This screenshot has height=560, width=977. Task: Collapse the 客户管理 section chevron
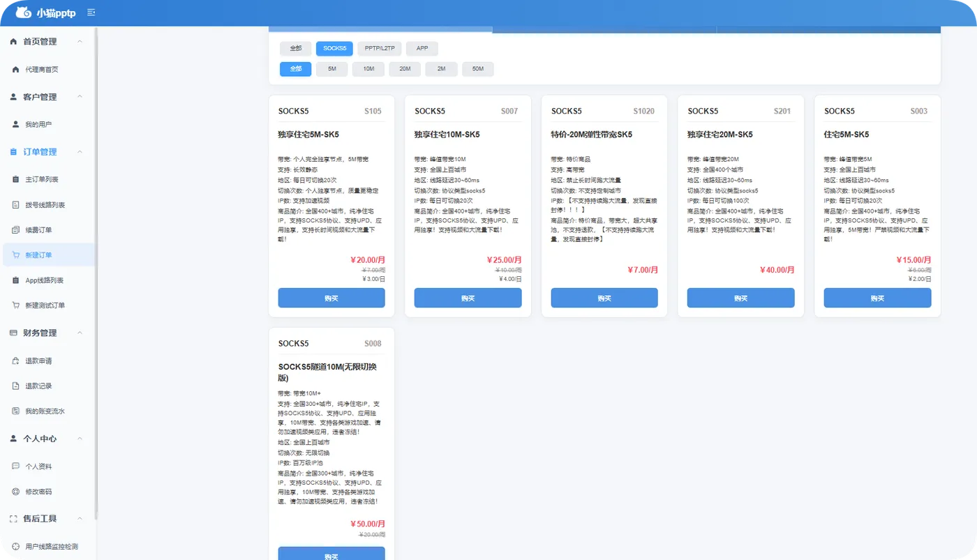click(x=80, y=97)
